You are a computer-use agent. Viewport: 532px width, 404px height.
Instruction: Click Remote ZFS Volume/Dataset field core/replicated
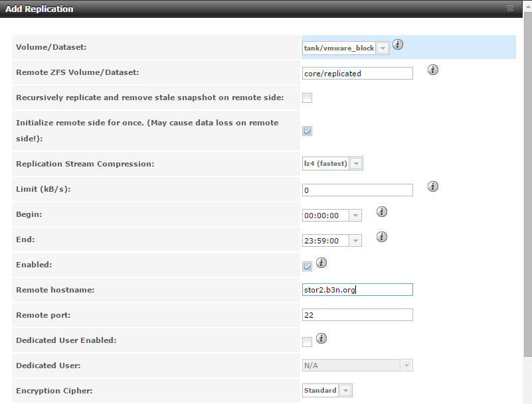tap(357, 73)
